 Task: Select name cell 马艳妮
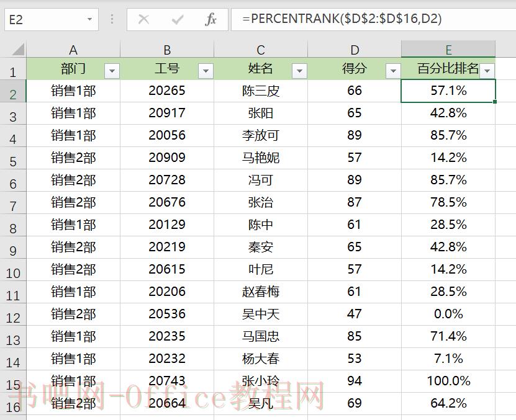click(x=261, y=158)
